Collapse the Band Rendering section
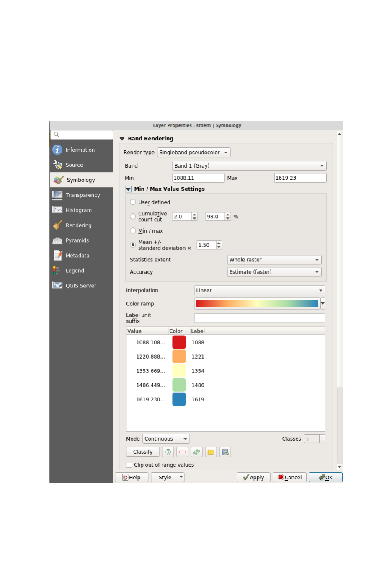The width and height of the screenshot is (392, 579). click(122, 139)
